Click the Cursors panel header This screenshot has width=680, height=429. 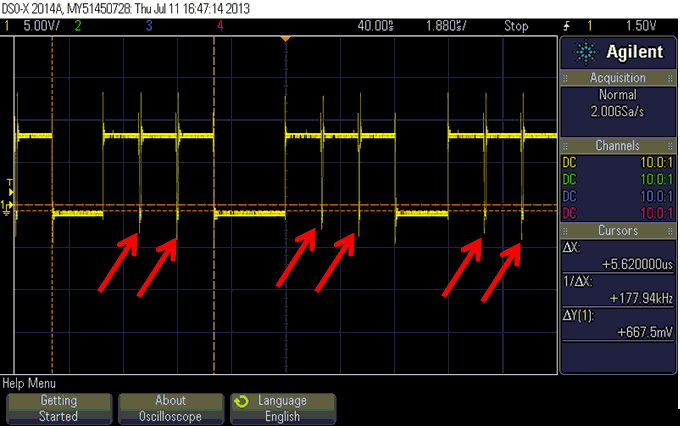pos(618,231)
